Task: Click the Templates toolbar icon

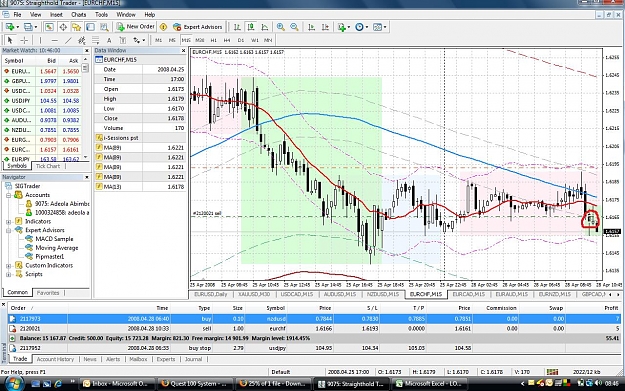Action: 377,27
